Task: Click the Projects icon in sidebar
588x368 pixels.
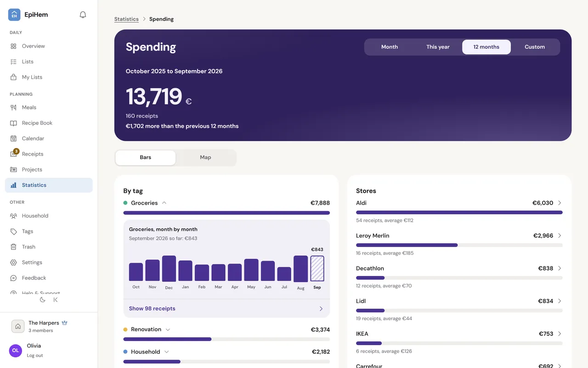Action: (14, 170)
